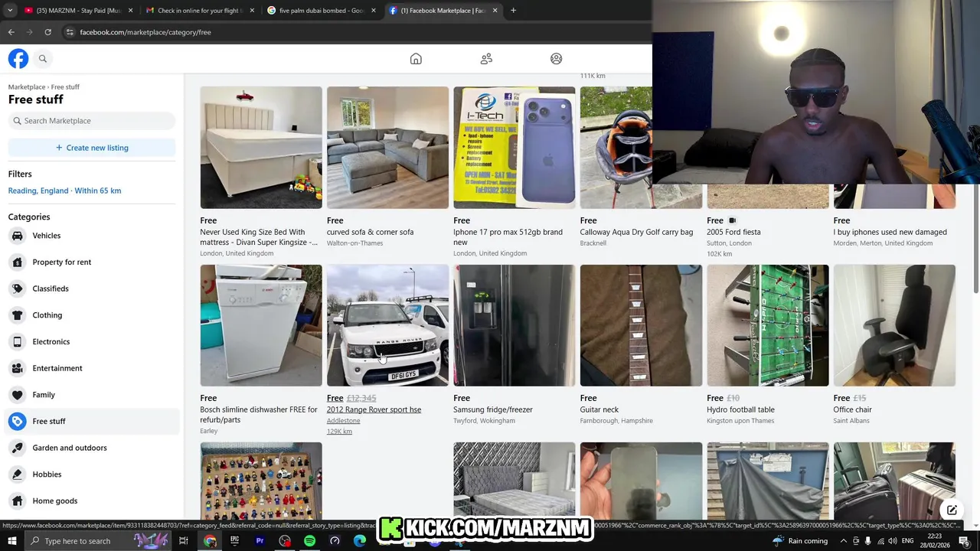980x551 pixels.
Task: Switch to the Gmail check-in tab
Action: [201, 11]
